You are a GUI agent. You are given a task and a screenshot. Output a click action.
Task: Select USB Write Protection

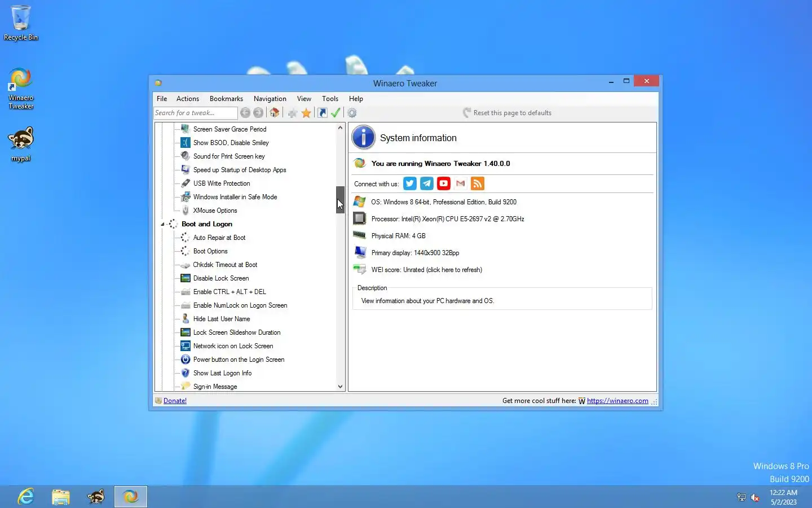click(x=221, y=183)
